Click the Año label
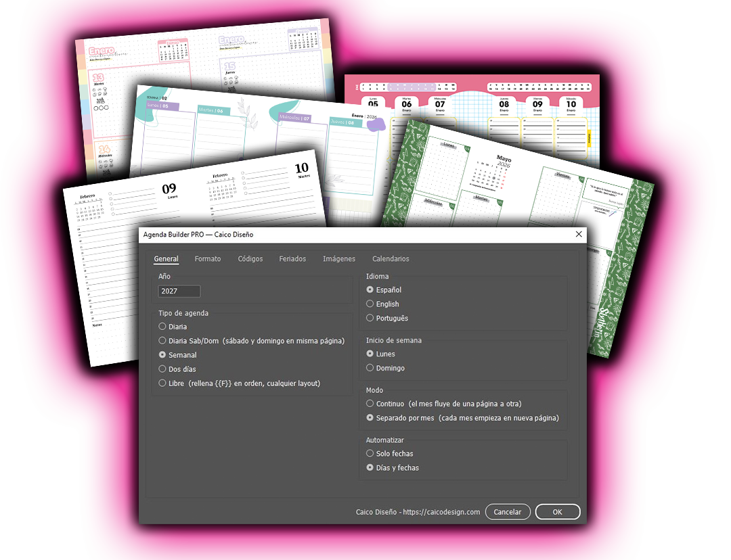The image size is (731, 560). 164,276
